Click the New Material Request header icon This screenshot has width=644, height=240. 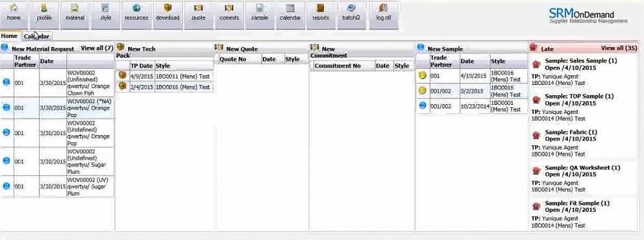click(x=5, y=48)
